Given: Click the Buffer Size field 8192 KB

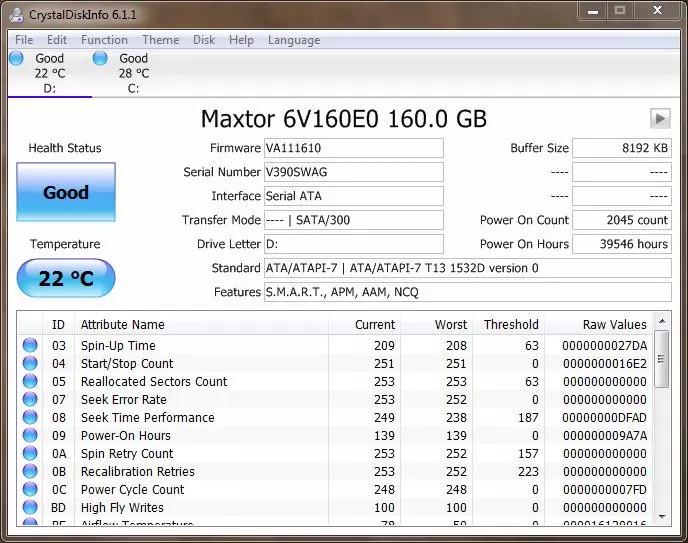Looking at the screenshot, I should pos(622,148).
